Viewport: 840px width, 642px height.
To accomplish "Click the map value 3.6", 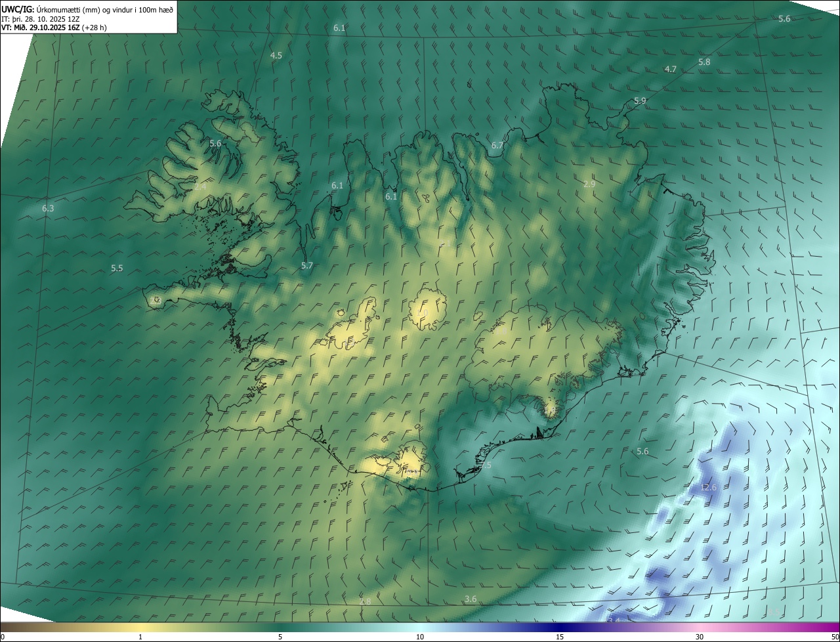I will [x=471, y=599].
